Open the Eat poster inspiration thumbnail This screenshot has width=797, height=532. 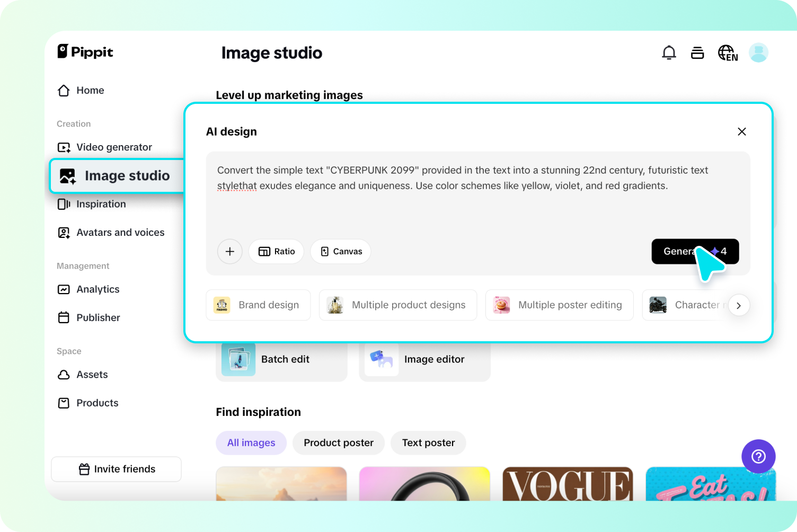[x=711, y=484]
